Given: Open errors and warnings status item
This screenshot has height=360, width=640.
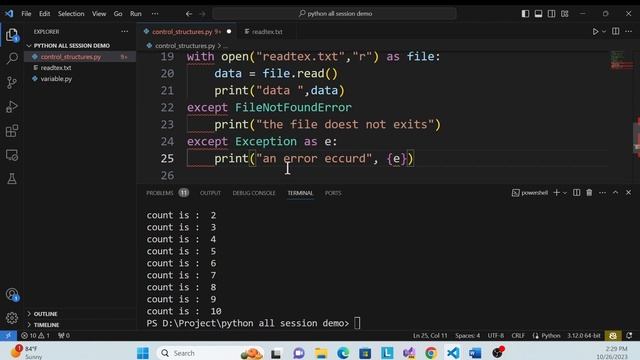Looking at the screenshot, I should 35,336.
